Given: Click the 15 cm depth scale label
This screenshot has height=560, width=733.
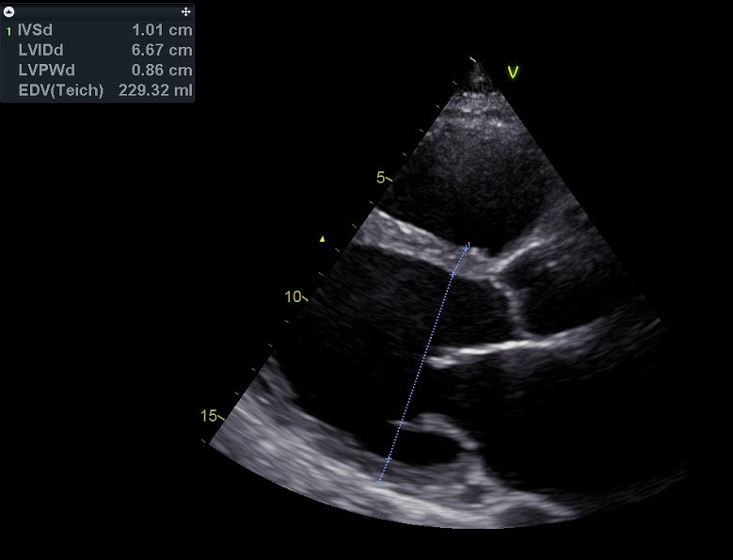Looking at the screenshot, I should click(209, 416).
